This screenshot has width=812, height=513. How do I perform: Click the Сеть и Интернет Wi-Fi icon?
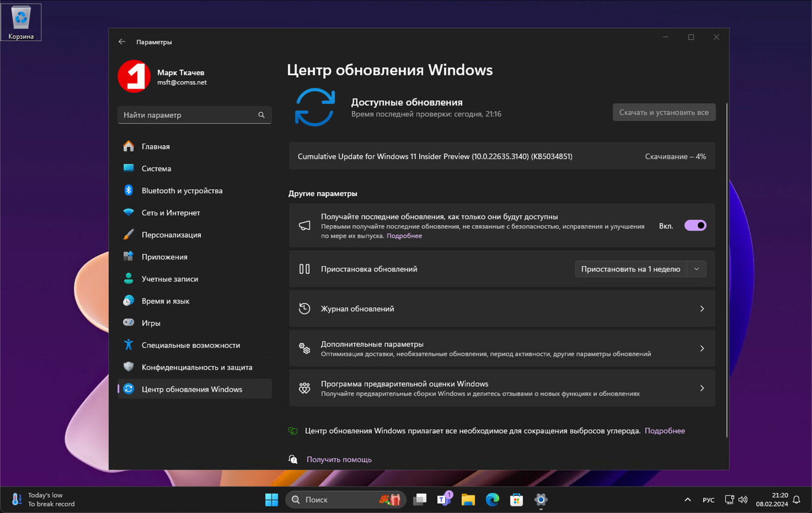128,212
